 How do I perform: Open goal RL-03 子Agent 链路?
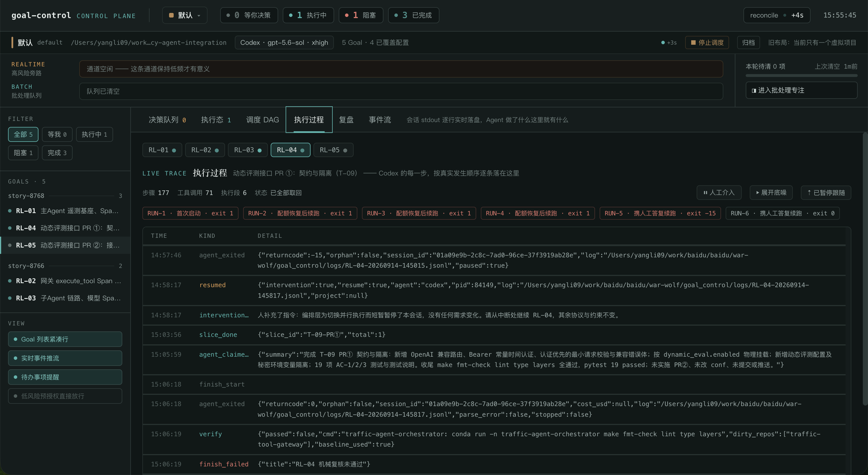[65, 298]
